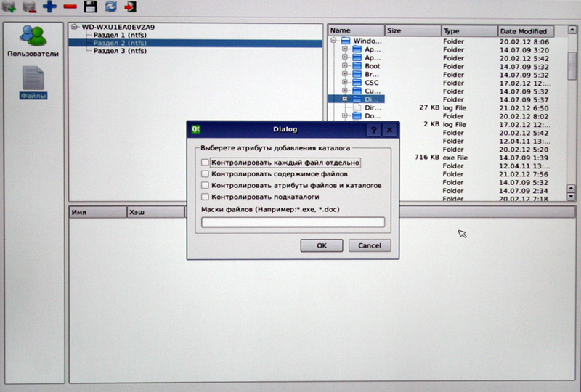Enable Контролировать атрибуты файлов и каталогов checkbox
Screen dimensions: 581x392
(x=205, y=185)
